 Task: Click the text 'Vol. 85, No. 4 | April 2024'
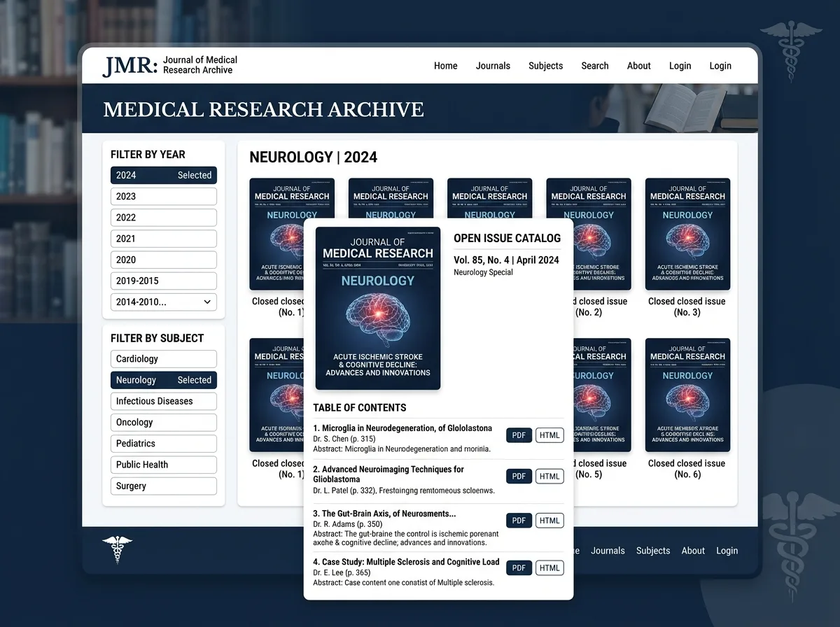click(506, 260)
